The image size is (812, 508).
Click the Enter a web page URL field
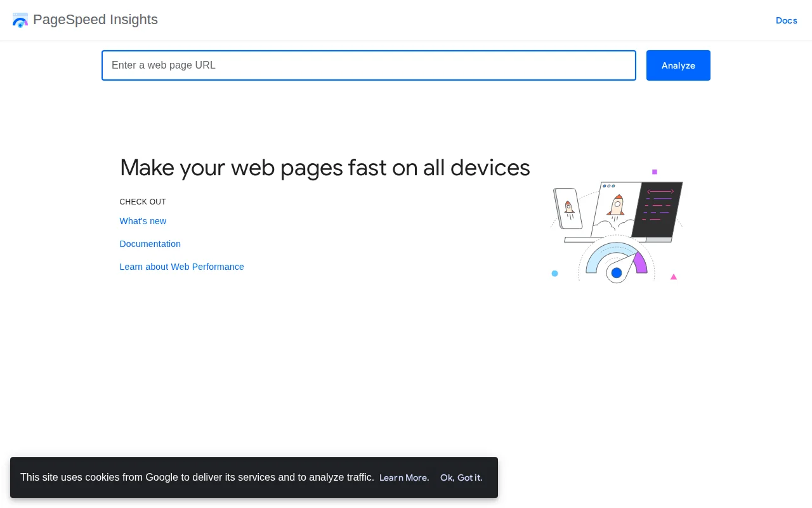pyautogui.click(x=369, y=65)
